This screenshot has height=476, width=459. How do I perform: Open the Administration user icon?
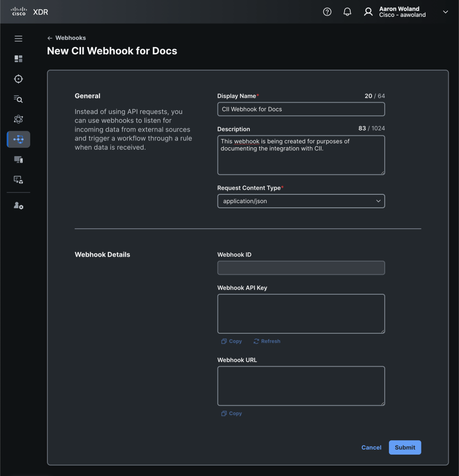click(x=18, y=205)
